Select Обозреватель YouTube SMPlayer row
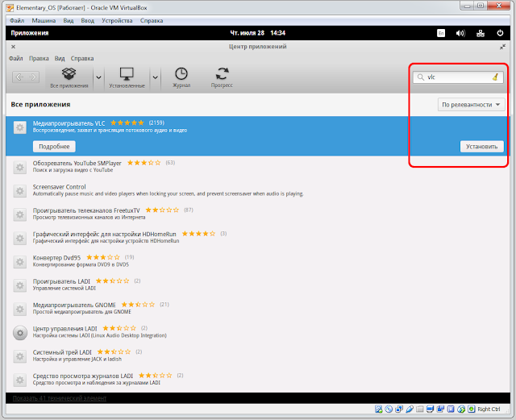 pos(258,167)
